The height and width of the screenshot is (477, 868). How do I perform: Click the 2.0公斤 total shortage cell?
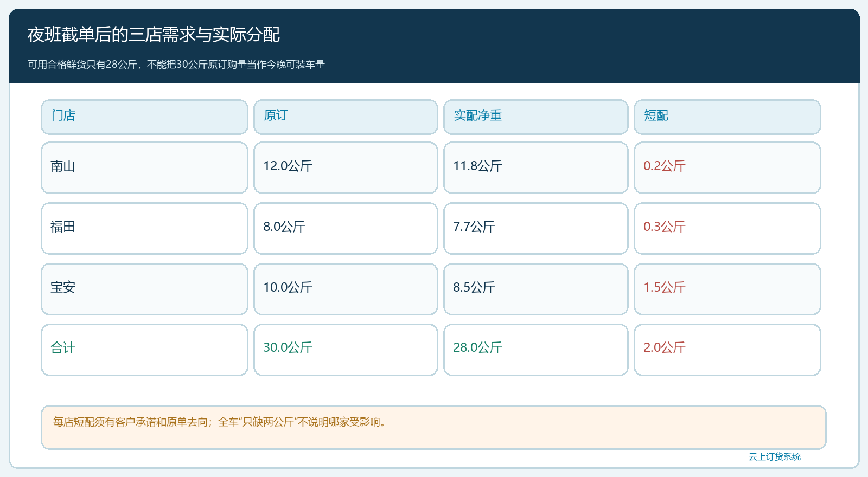727,350
